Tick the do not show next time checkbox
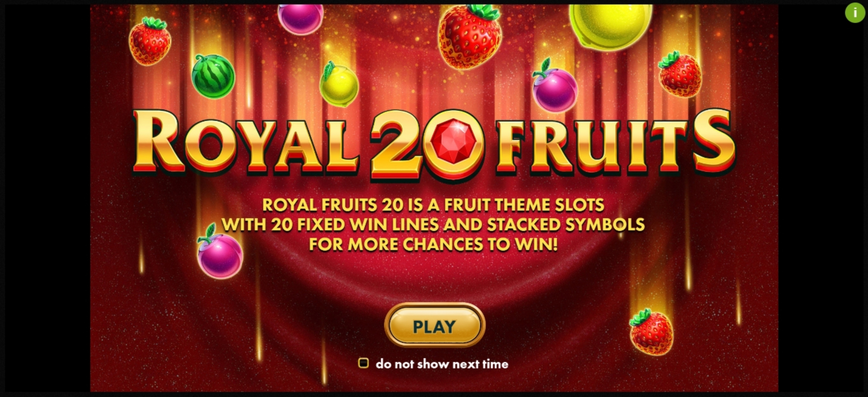This screenshot has width=868, height=397. point(363,363)
